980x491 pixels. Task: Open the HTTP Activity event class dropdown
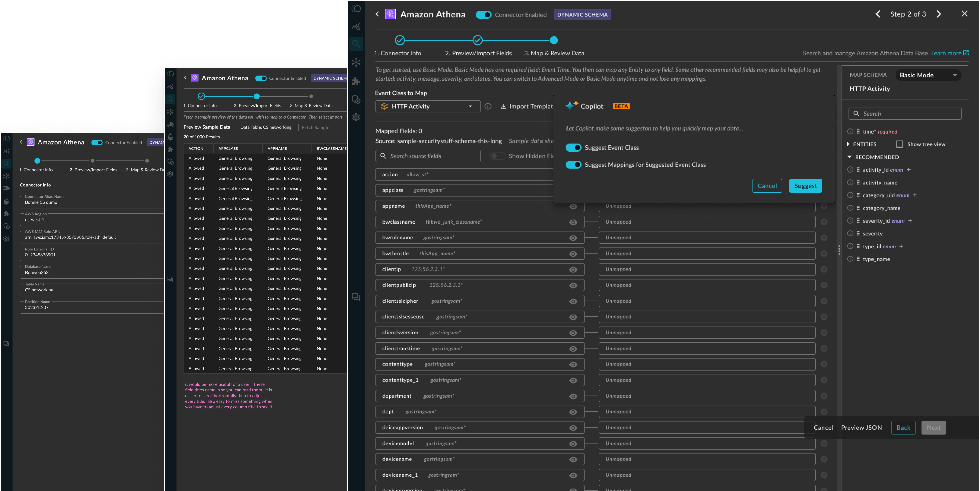click(x=428, y=106)
